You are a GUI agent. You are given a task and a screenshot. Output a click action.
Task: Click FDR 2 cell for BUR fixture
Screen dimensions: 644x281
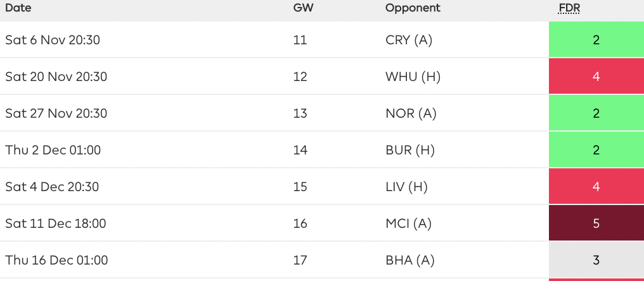point(596,150)
